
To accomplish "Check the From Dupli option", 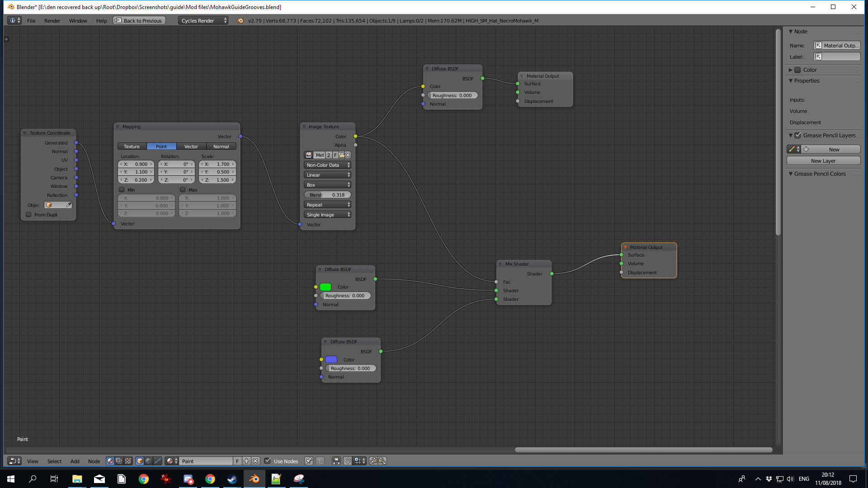I will 29,215.
